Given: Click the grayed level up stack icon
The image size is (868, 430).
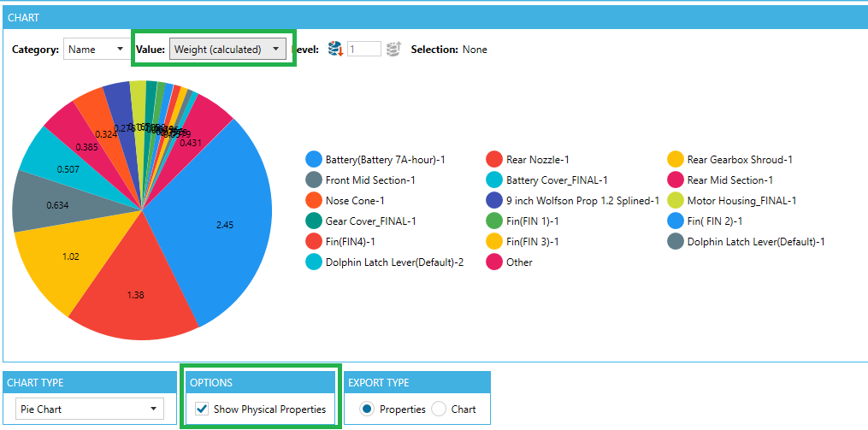Looking at the screenshot, I should [x=394, y=50].
